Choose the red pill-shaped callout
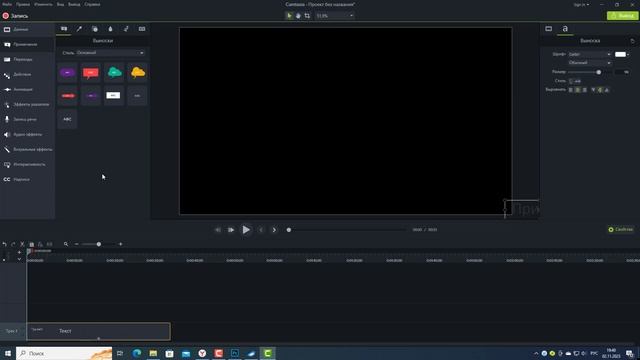640x360 pixels. [x=67, y=96]
